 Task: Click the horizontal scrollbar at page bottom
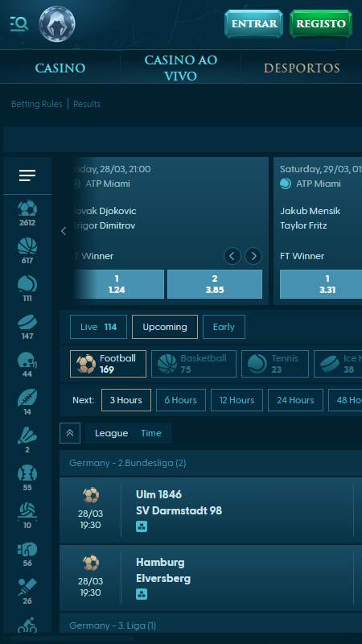click(x=72, y=638)
